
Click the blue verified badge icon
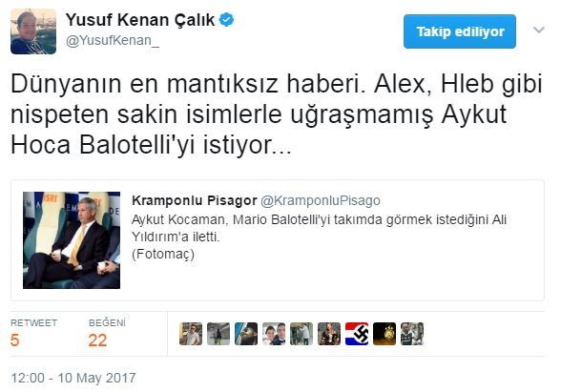point(226,19)
